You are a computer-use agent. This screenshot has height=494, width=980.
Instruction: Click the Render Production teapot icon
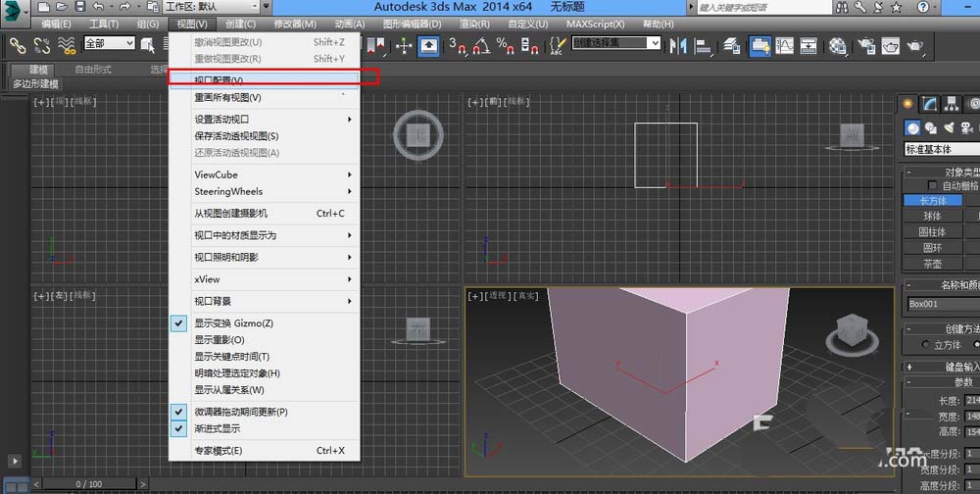point(915,46)
